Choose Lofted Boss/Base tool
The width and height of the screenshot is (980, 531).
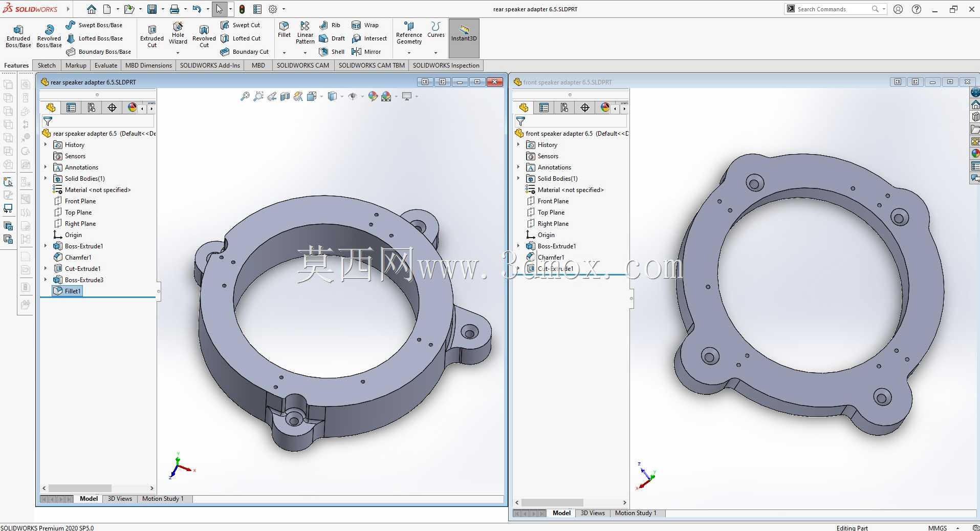[95, 38]
